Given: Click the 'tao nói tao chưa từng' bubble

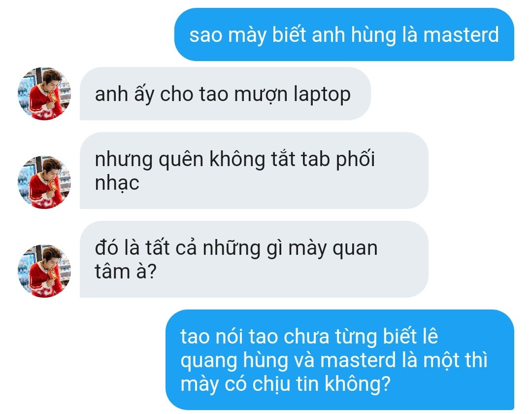Looking at the screenshot, I should 340,360.
